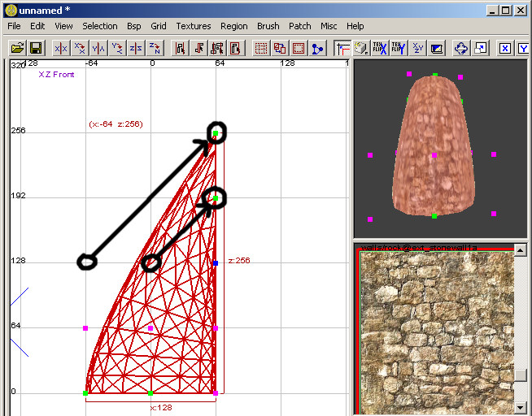Toggle the blue X axis lock button
Screen dimensions: 532x416
click(x=505, y=49)
